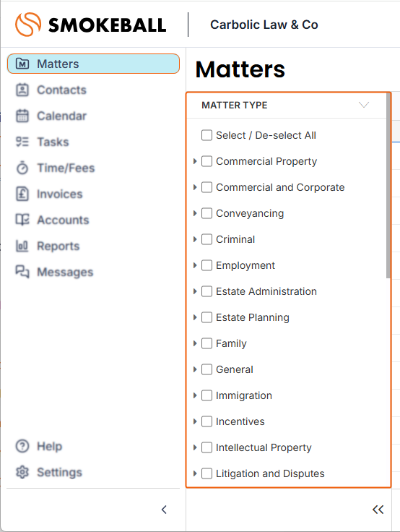Open the Accounts ledger icon
Screen dimensions: 400x532
22,220
